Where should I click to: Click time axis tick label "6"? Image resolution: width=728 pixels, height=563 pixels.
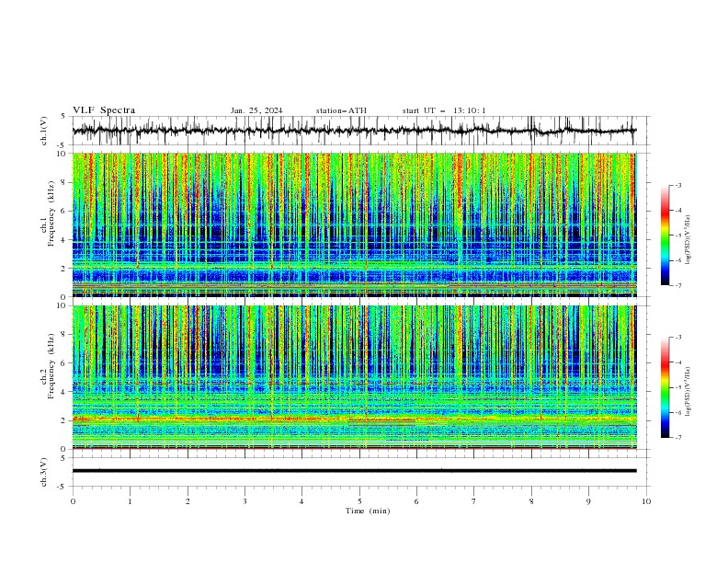coord(416,501)
